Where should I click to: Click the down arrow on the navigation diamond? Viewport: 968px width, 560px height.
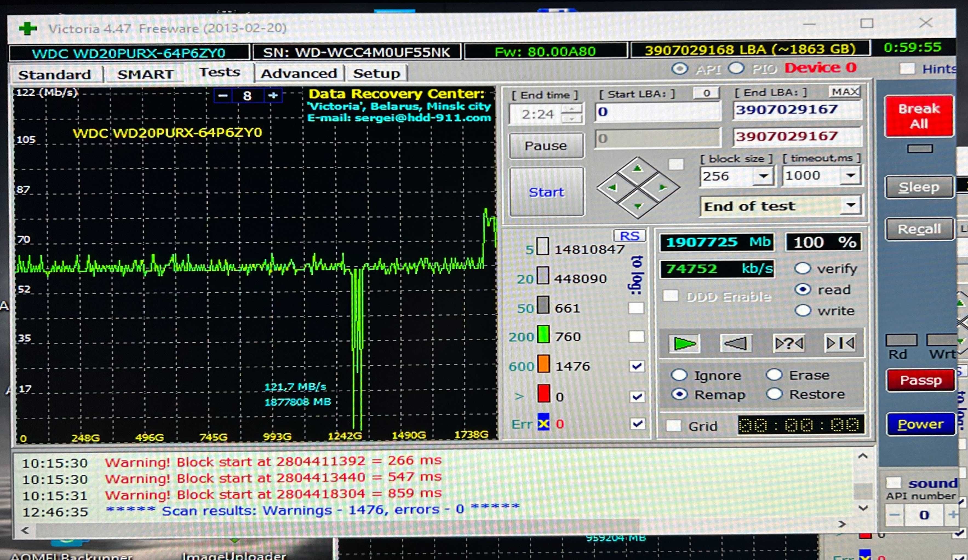638,206
